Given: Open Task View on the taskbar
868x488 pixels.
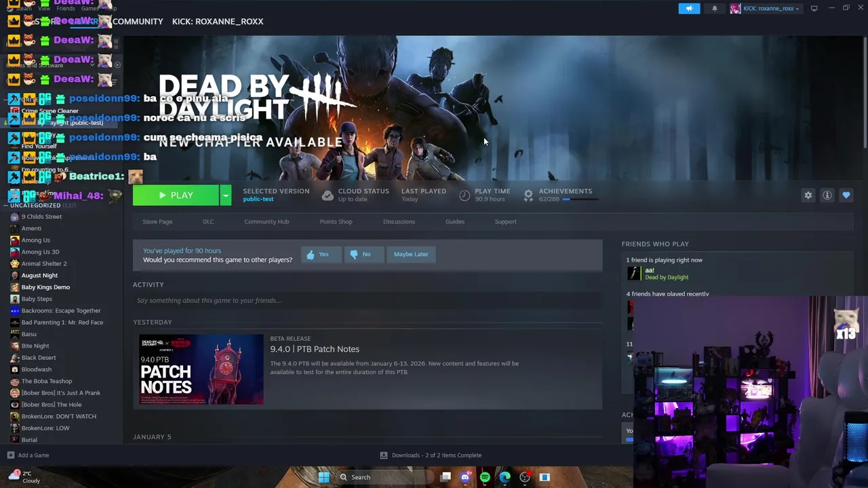Looking at the screenshot, I should [x=446, y=477].
